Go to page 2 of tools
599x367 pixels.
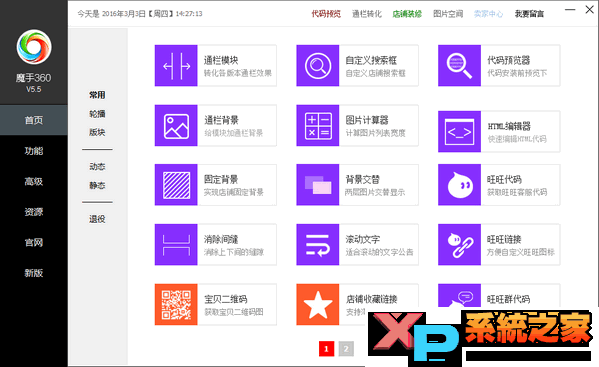(346, 349)
